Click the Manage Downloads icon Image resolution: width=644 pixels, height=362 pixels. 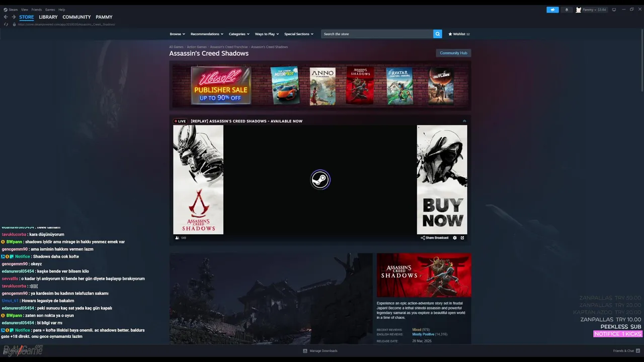tap(305, 350)
